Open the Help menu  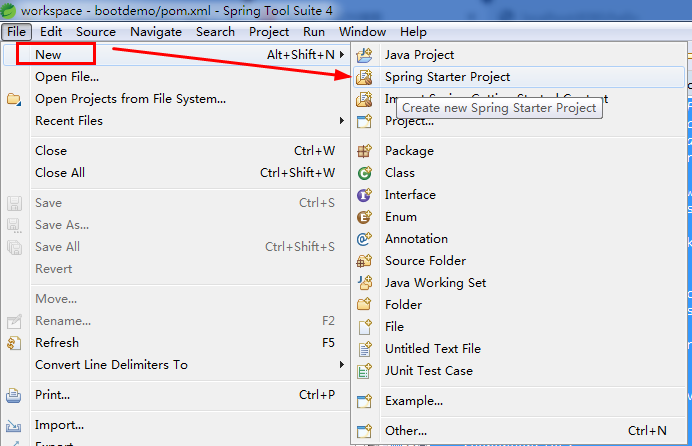click(414, 32)
